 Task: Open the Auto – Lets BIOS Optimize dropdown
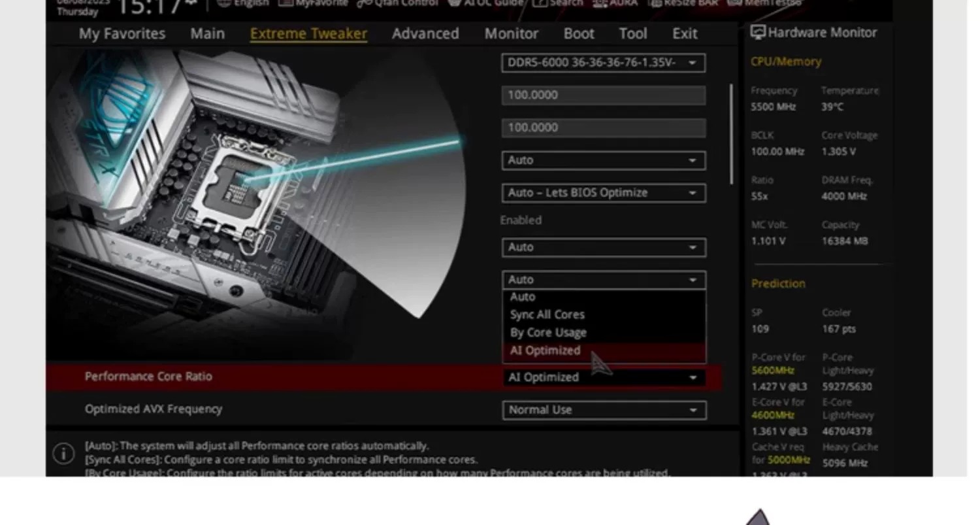coord(604,193)
